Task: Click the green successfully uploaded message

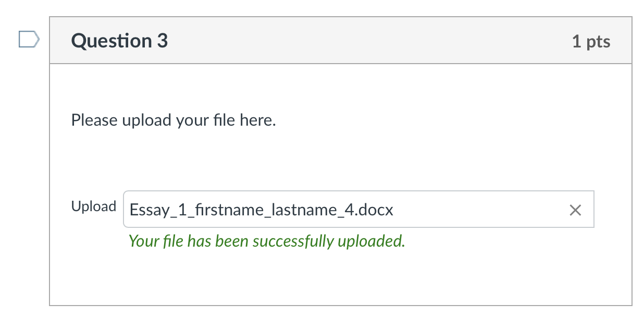Action: 267,241
